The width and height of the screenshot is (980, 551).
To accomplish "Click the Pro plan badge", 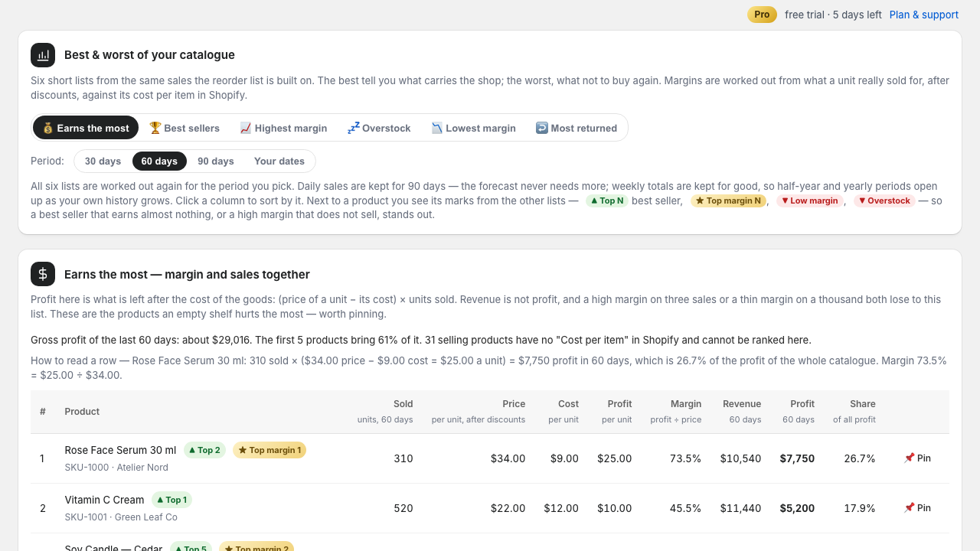I will [762, 15].
